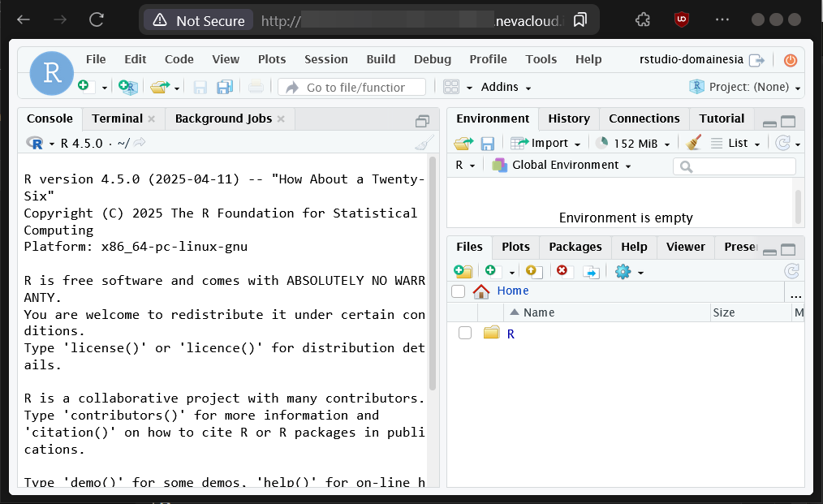Viewport: 823px width, 504px height.
Task: Open the new file dropdown arrow
Action: pos(105,88)
